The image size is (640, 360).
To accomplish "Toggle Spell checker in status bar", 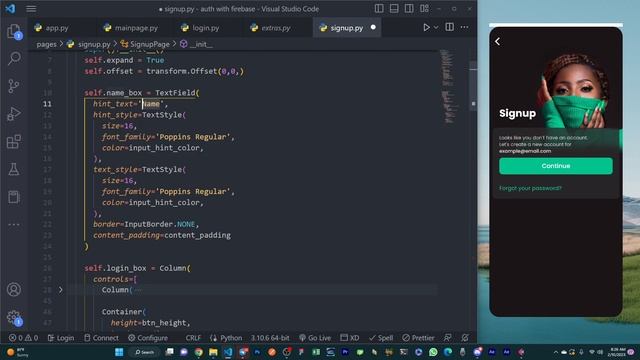I will coord(381,338).
